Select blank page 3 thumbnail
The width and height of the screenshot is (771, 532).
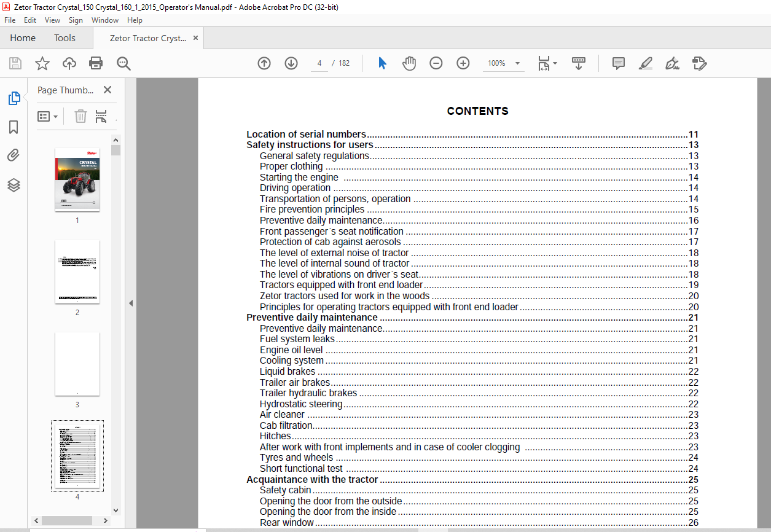(x=77, y=364)
